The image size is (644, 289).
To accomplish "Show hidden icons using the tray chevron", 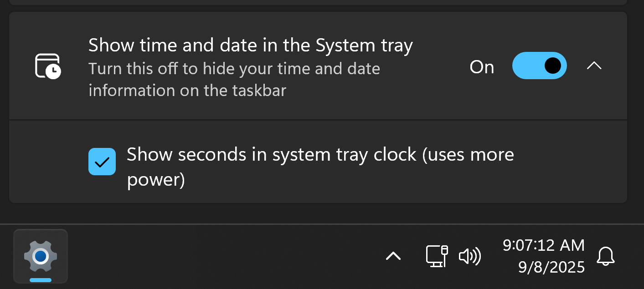I will pos(393,256).
